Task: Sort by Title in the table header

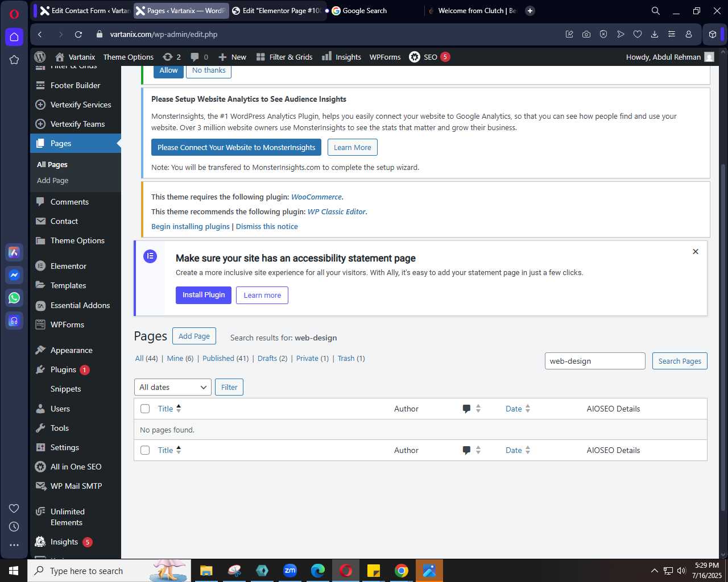Action: tap(169, 409)
